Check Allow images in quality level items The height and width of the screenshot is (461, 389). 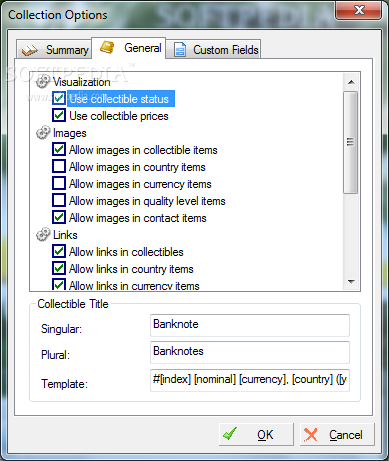point(59,200)
